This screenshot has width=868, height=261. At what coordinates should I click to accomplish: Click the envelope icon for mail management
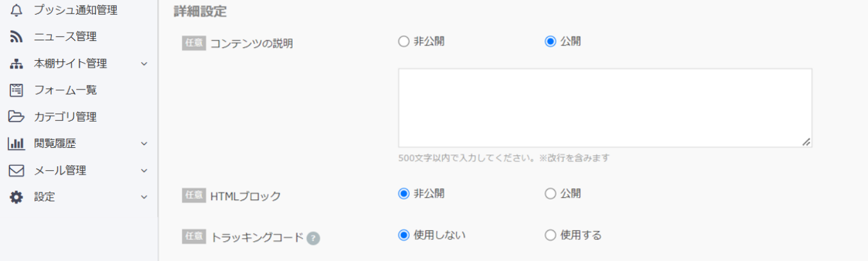pos(16,171)
